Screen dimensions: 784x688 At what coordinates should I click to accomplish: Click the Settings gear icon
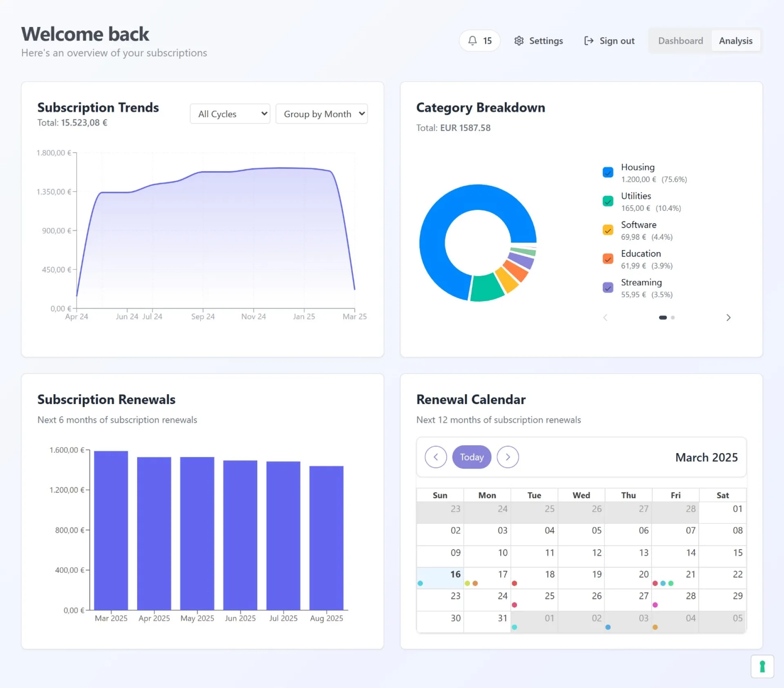(x=519, y=41)
